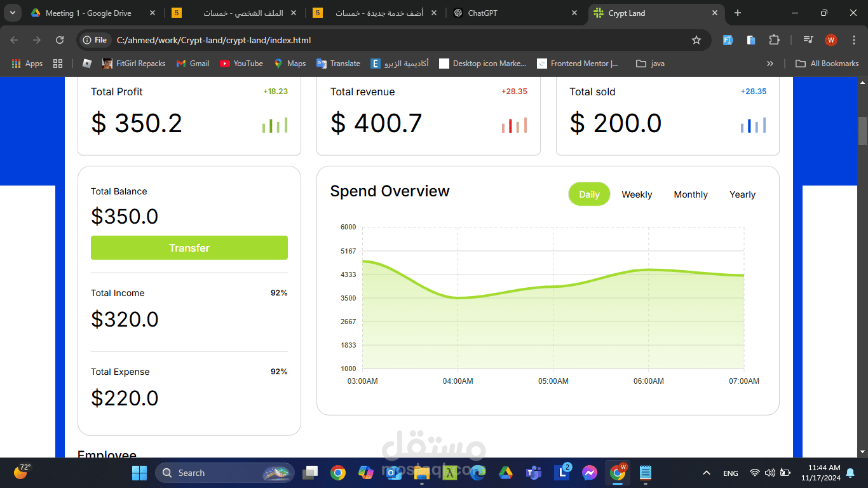Switch the chart to Weekly view

pos(637,194)
